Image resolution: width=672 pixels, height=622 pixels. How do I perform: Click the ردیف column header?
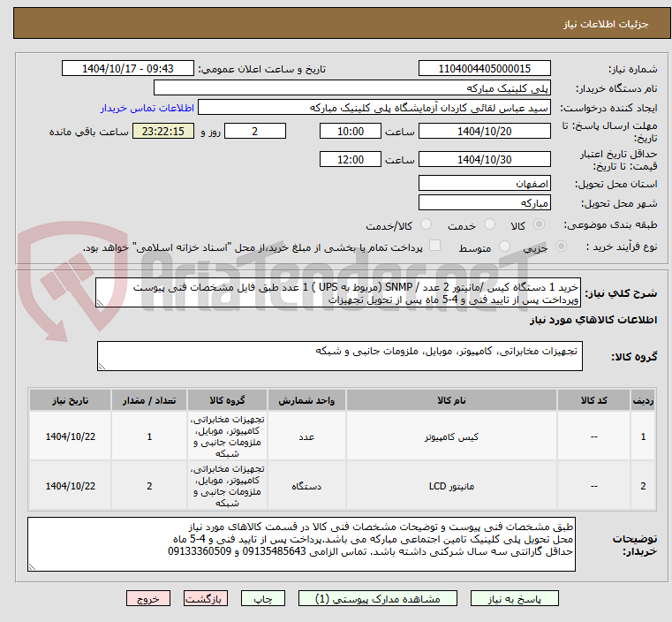click(643, 400)
